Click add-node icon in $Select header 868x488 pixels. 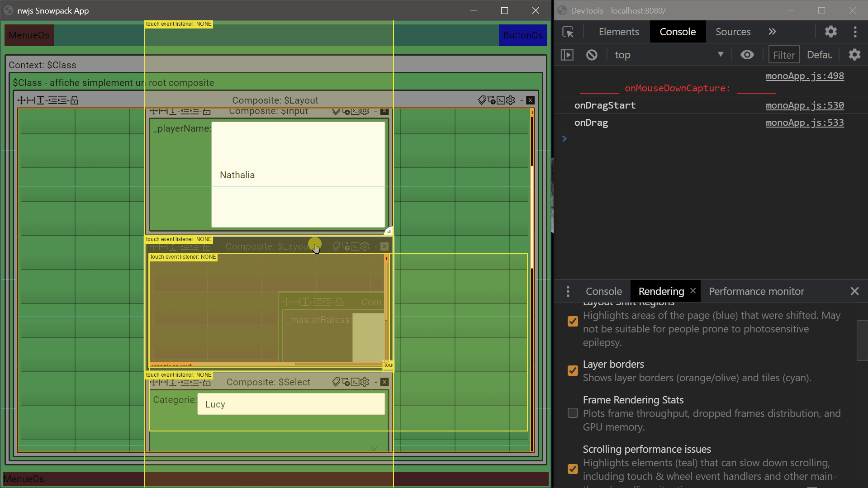coord(346,382)
